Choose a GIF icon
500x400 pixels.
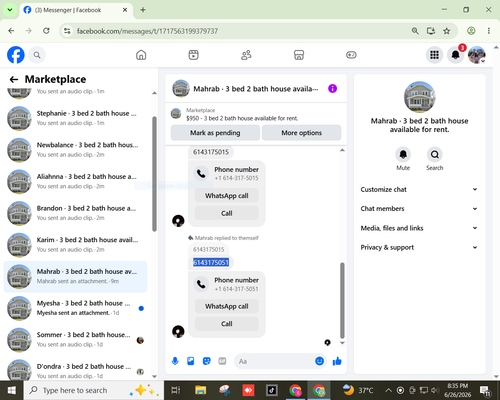click(222, 361)
